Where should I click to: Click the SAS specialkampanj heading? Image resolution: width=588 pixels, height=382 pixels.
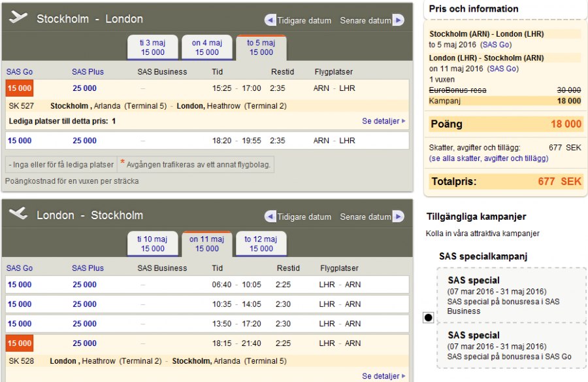[x=483, y=256]
